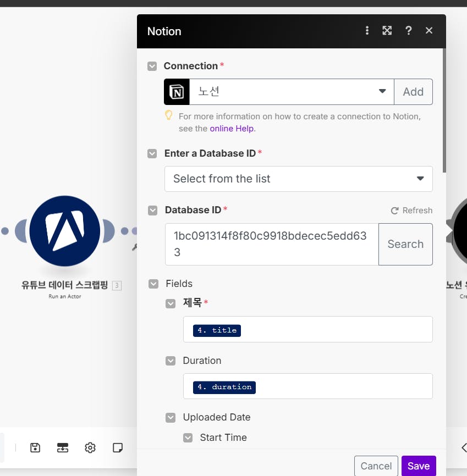Toggle the 제목 field arrow
The image size is (467, 476).
tap(171, 303)
